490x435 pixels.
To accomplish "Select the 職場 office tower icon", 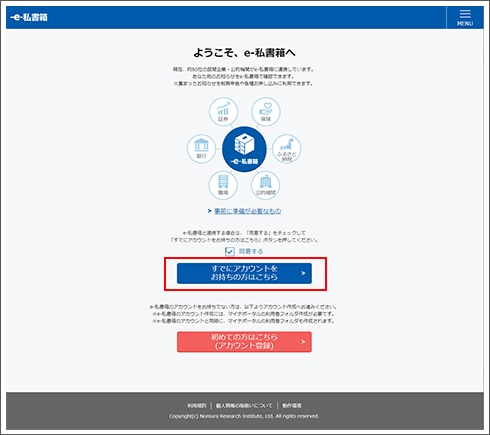I will 223,185.
